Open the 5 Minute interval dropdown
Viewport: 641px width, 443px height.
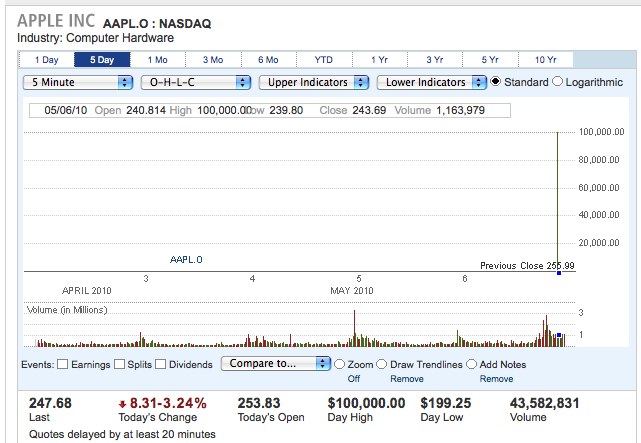(78, 82)
